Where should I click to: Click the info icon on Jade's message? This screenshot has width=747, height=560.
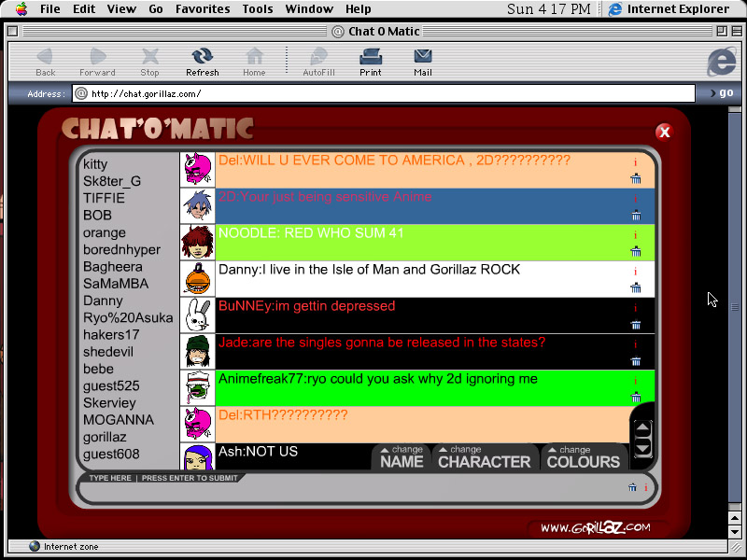click(x=636, y=343)
